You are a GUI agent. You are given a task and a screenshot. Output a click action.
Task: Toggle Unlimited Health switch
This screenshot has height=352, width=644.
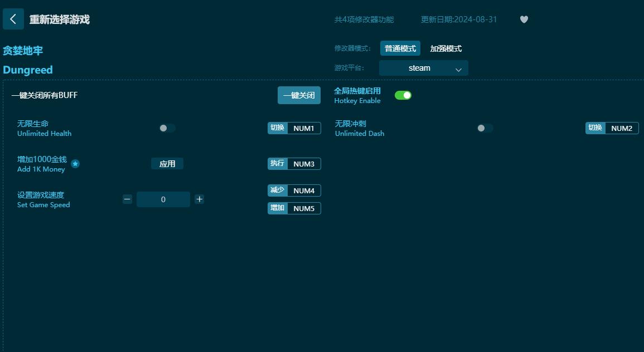(x=167, y=128)
